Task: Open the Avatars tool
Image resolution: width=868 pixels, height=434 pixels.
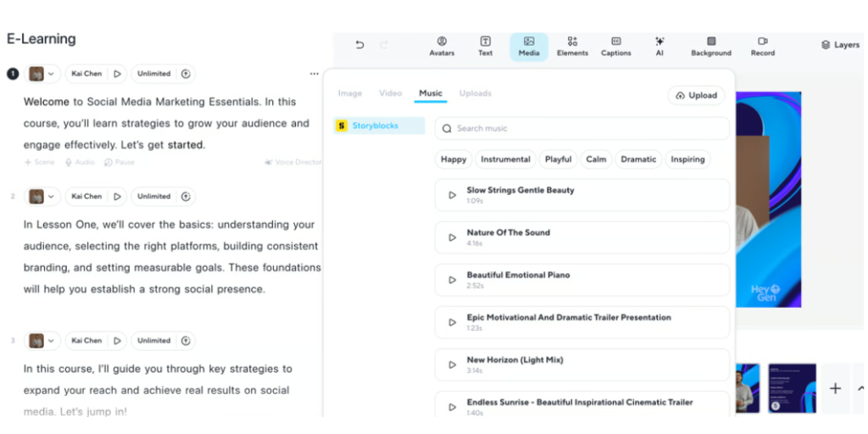Action: pyautogui.click(x=442, y=46)
